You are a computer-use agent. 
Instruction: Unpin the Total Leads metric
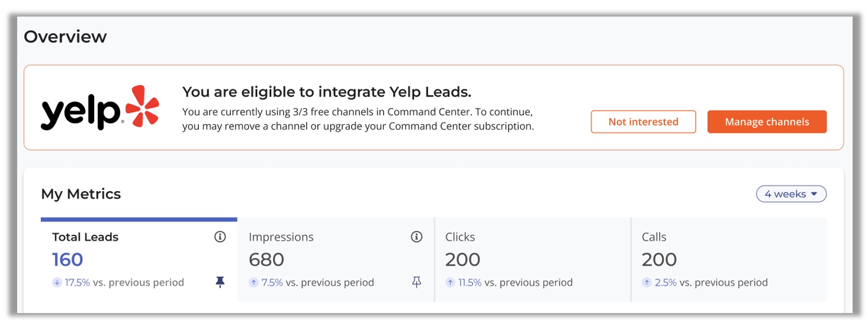tap(220, 282)
